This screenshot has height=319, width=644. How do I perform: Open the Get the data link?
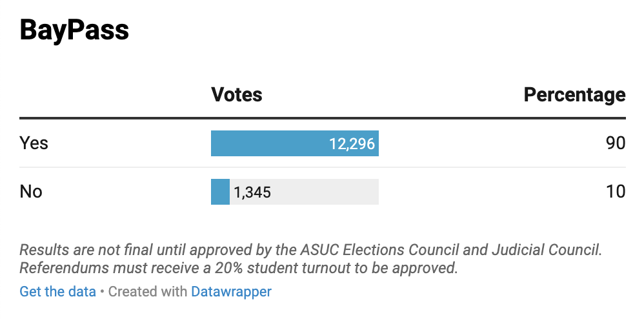point(57,291)
